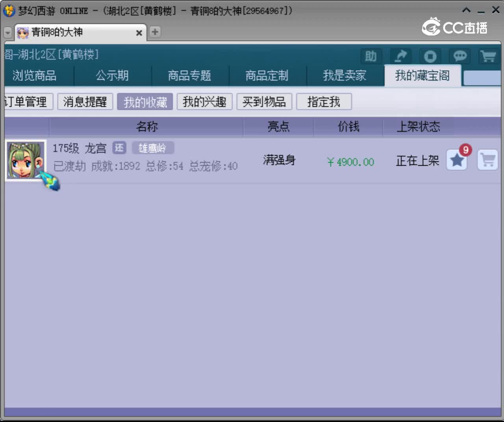Select 我的收藏 button

[x=145, y=102]
